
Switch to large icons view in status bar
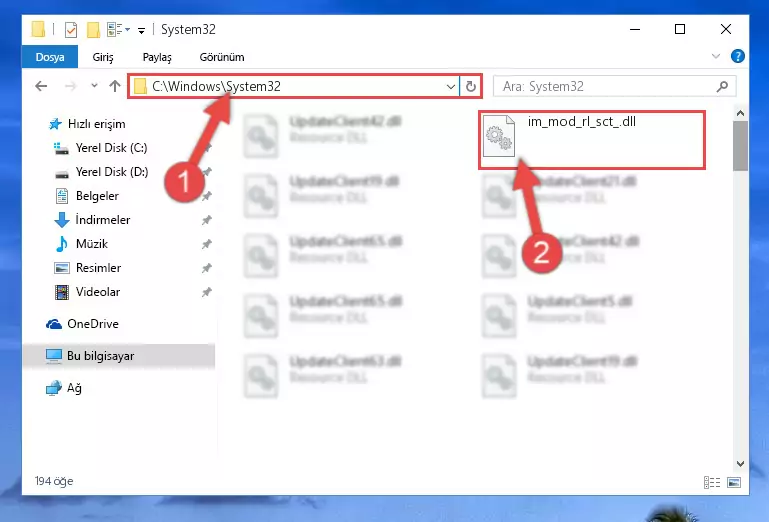pyautogui.click(x=734, y=482)
